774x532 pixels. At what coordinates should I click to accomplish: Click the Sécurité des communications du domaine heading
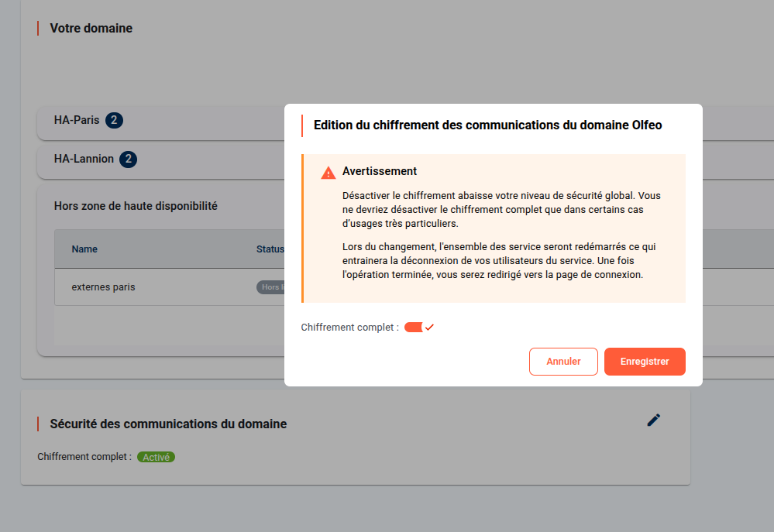coord(168,424)
